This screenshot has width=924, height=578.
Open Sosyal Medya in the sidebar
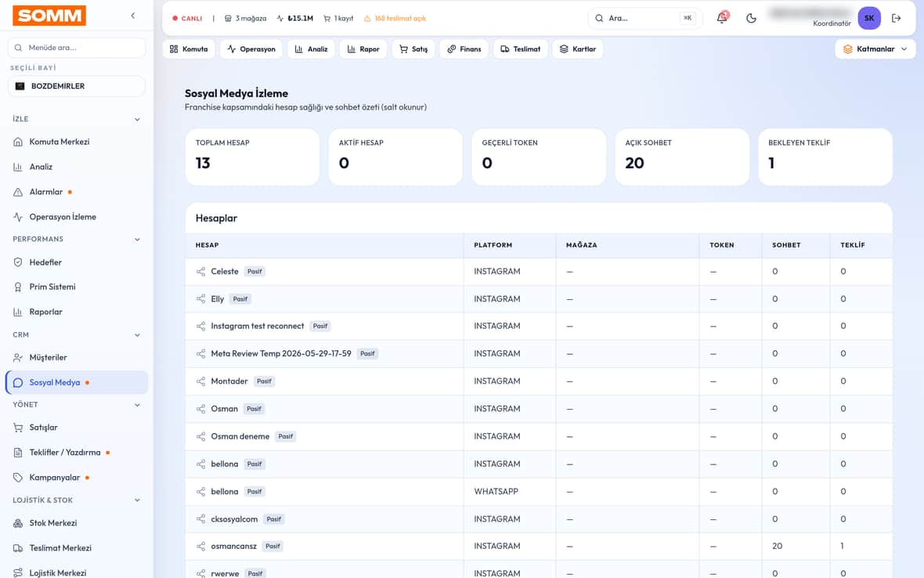[x=77, y=382]
